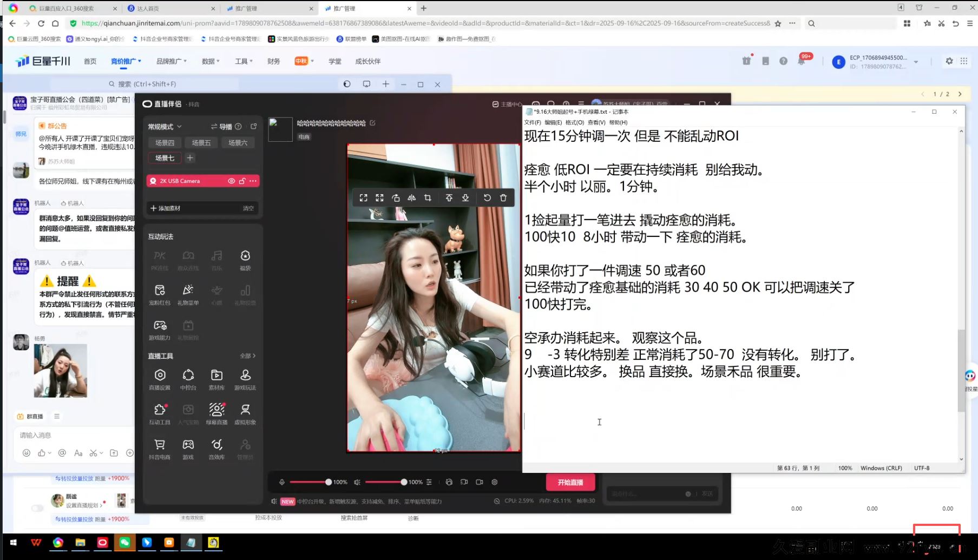Open 绿幕直播 green screen tool
The image size is (978, 560).
point(216,413)
